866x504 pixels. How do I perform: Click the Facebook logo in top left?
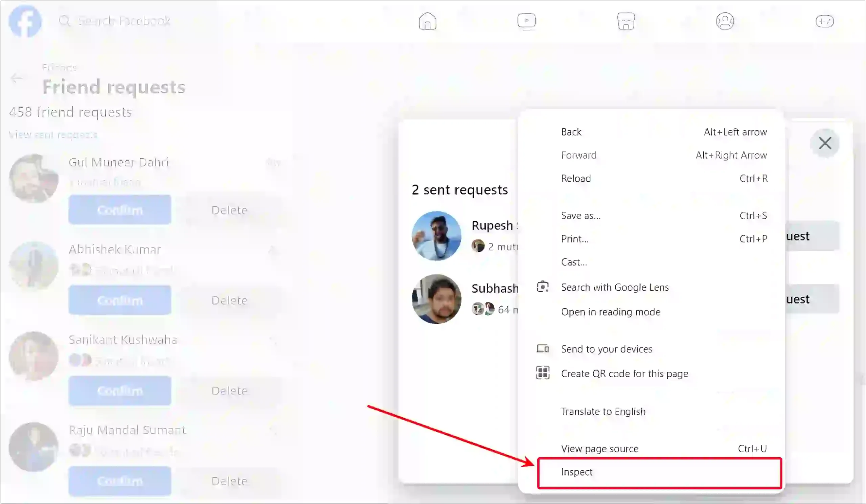click(24, 21)
